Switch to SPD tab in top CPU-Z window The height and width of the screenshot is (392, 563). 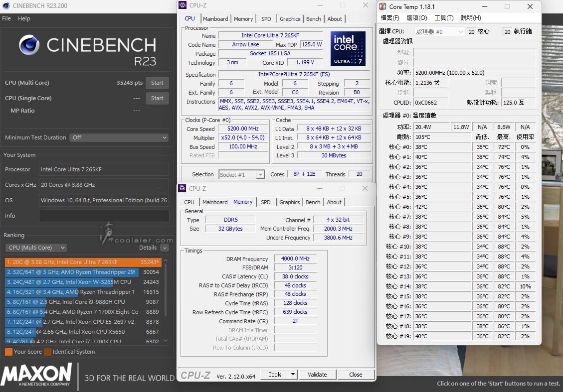tap(266, 19)
